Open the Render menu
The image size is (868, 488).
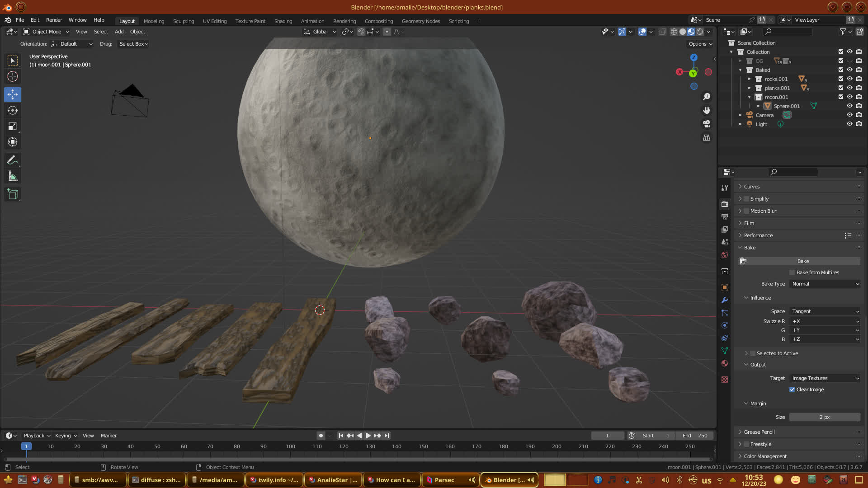coord(54,20)
